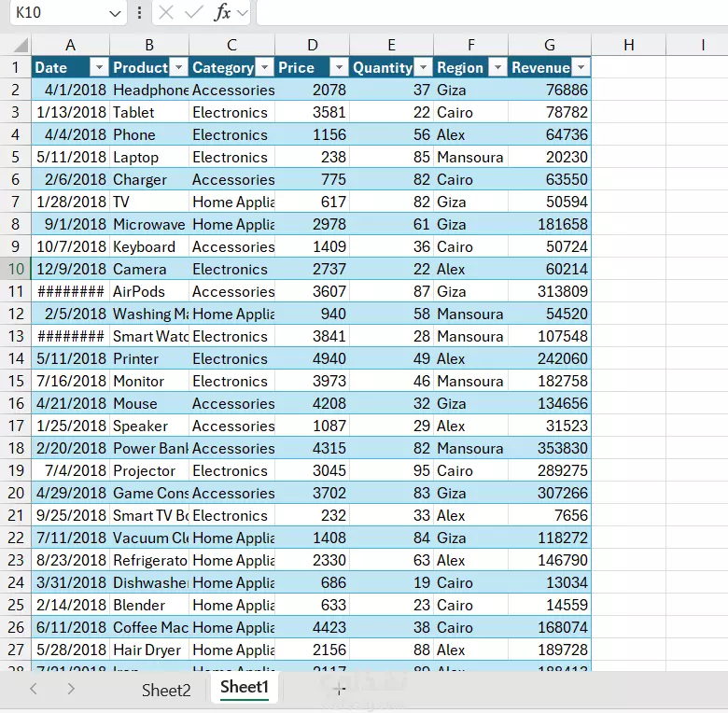Viewport: 728px width, 713px height.
Task: Click the Vacuum Cleaner product cell
Action: tap(149, 538)
